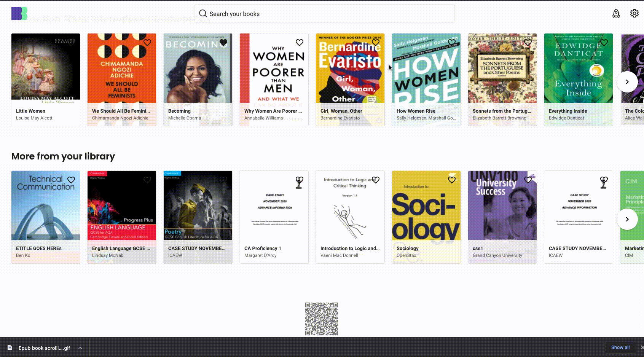Open Introduction to Logic cover
The image size is (644, 357).
[350, 206]
